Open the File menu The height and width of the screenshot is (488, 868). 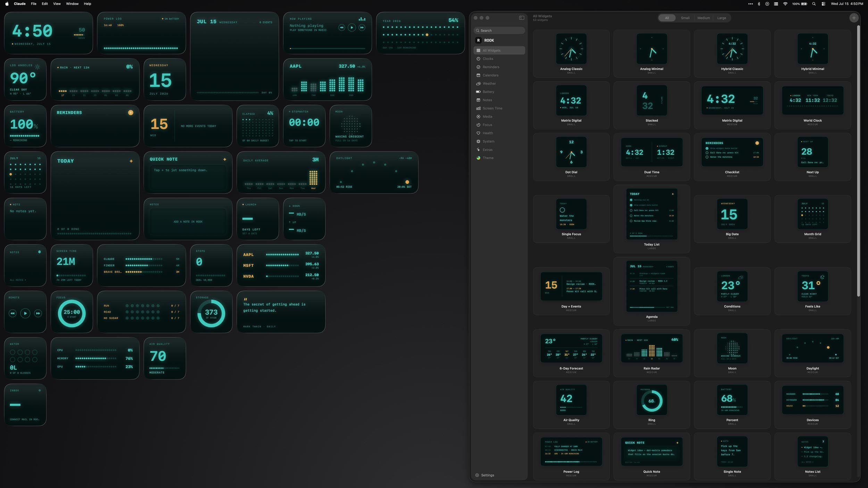(34, 4)
